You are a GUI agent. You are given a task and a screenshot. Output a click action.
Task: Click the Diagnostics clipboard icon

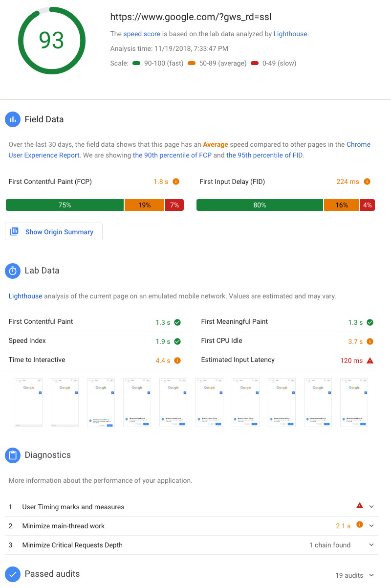pos(13,455)
